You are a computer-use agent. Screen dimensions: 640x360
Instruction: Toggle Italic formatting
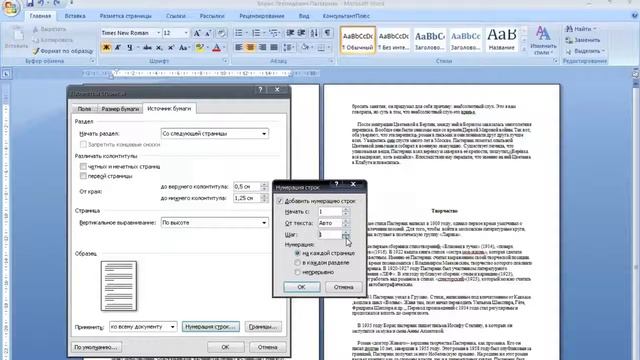click(118, 48)
